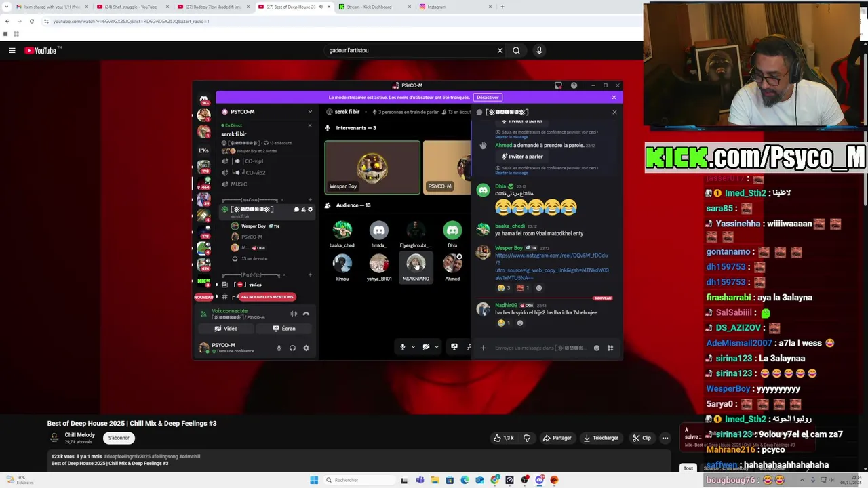Open stage camera options dropdown arrow
Viewport: 868px width, 488px height.
[436, 347]
